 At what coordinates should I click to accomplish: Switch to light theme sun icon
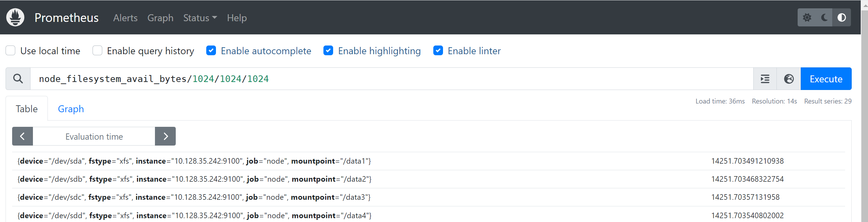coord(807,17)
